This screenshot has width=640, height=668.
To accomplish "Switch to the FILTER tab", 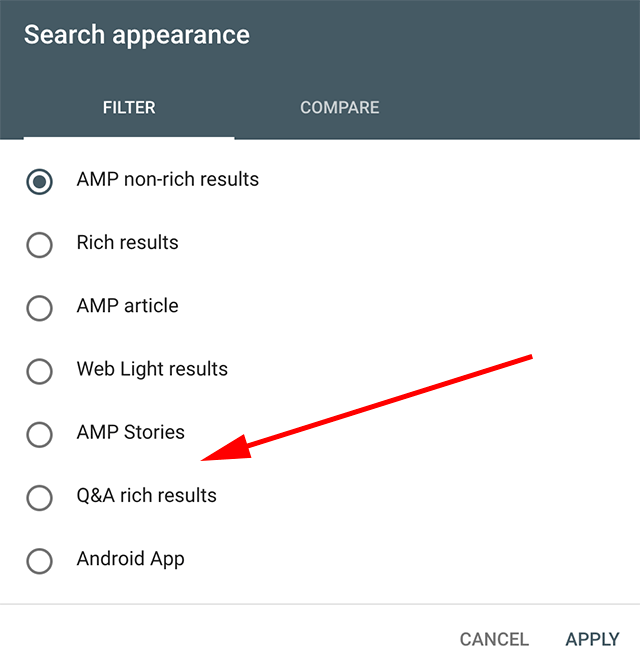I will click(x=129, y=108).
